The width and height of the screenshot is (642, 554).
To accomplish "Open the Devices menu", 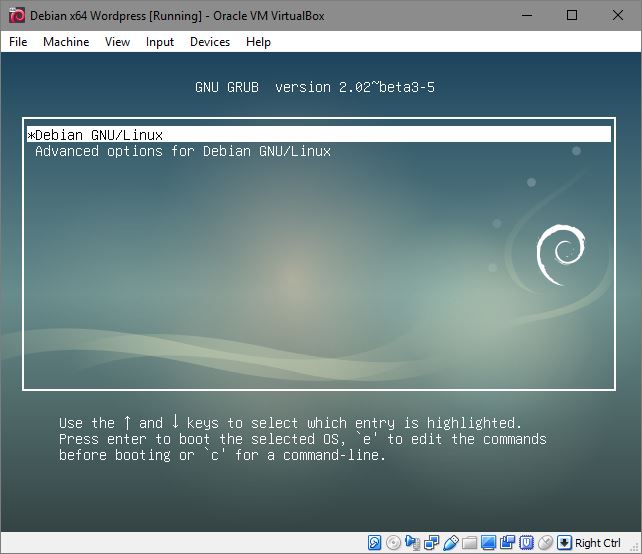I will pos(210,42).
